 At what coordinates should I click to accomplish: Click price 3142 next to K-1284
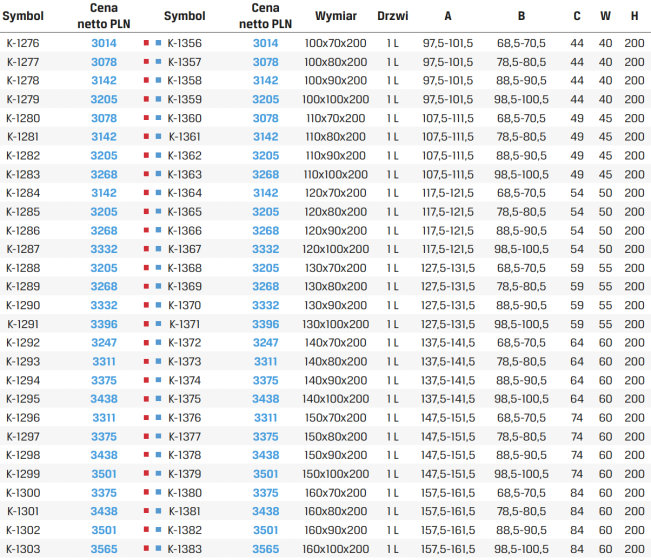(x=104, y=193)
